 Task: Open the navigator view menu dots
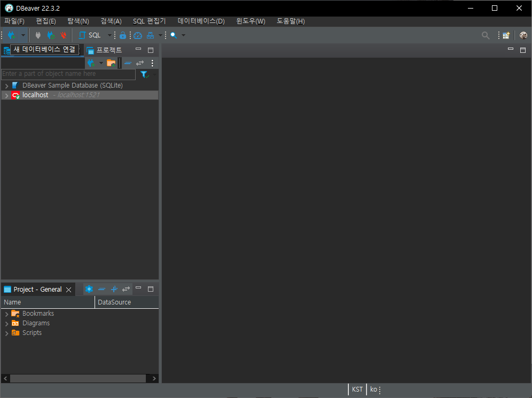tap(152, 63)
